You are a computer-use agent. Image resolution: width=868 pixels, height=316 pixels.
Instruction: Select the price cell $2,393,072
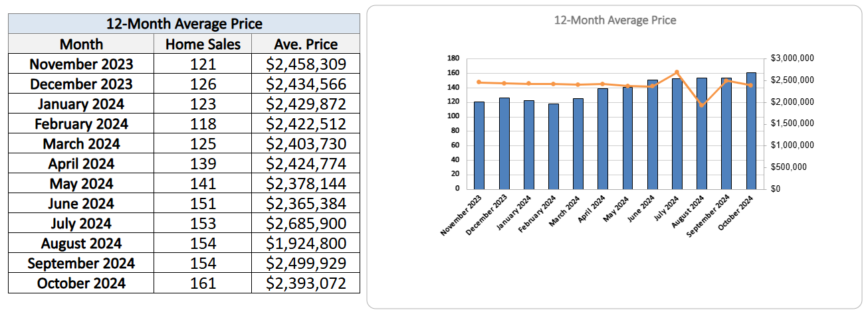[x=306, y=283]
